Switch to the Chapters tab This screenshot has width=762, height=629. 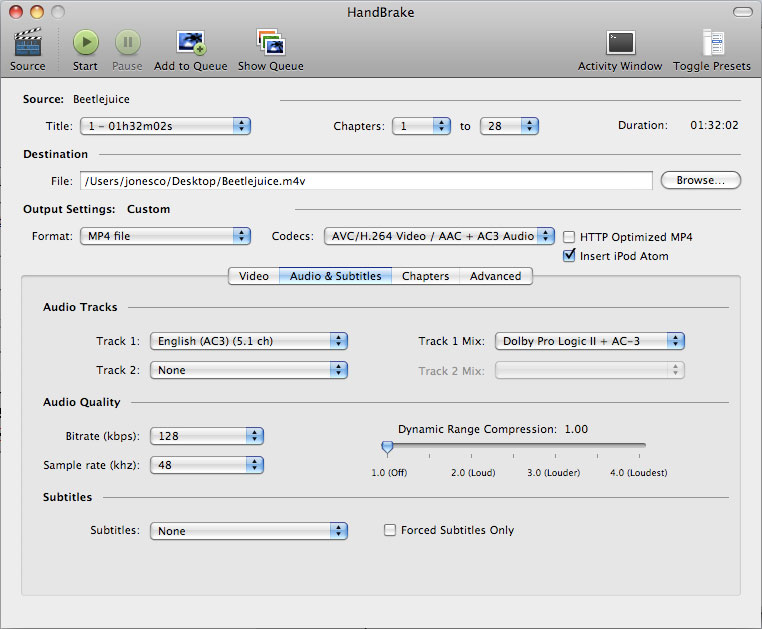(x=426, y=276)
